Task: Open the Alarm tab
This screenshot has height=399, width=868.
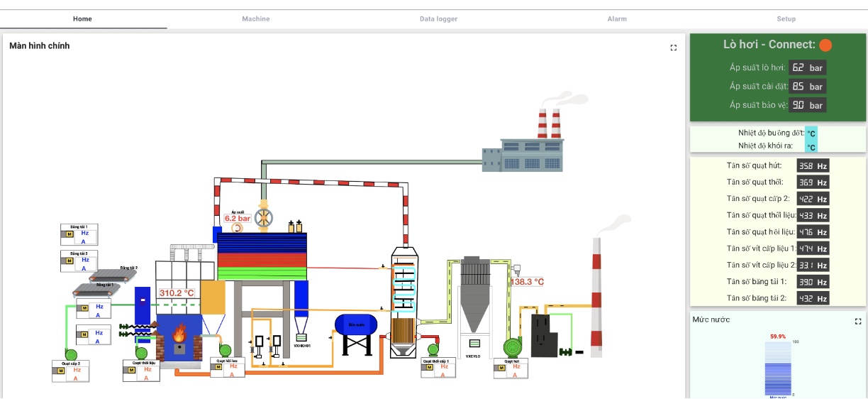Action: [617, 19]
